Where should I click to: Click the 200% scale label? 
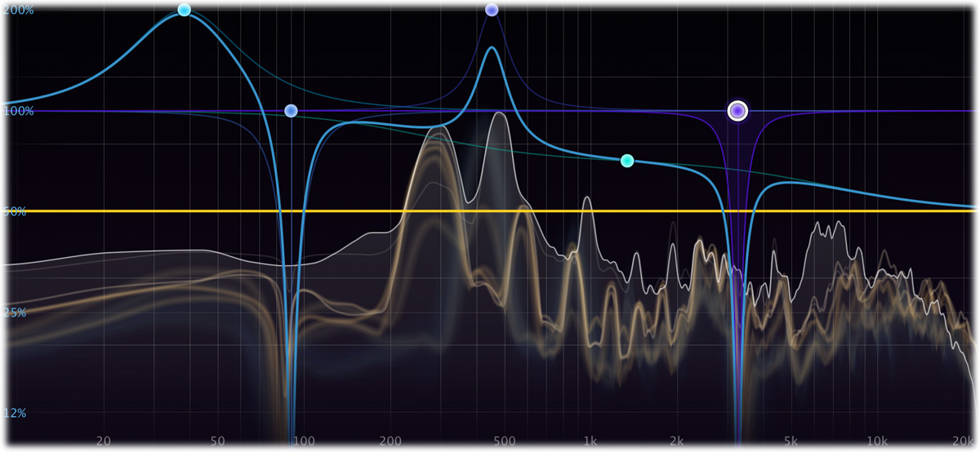click(19, 10)
